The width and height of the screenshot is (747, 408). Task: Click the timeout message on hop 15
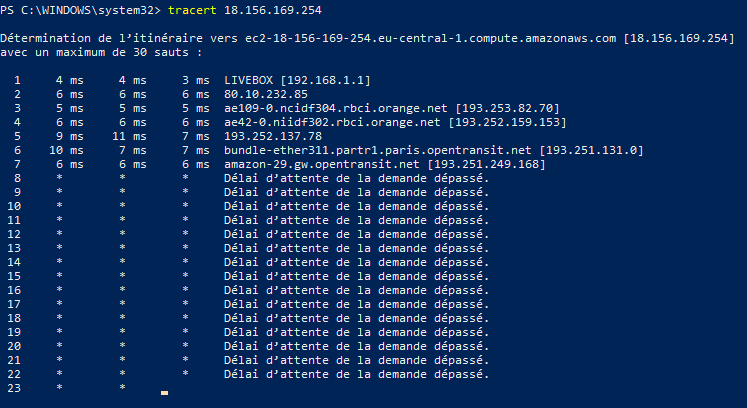coord(355,276)
